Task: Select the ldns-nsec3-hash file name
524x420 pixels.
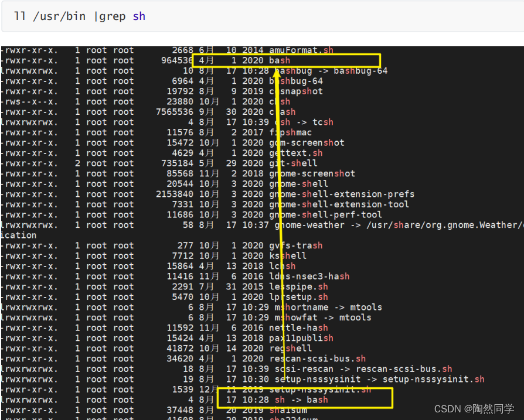Action: point(309,276)
